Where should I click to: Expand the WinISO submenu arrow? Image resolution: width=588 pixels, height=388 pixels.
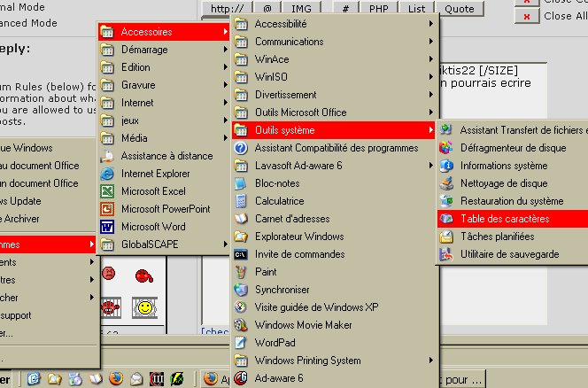pos(431,76)
